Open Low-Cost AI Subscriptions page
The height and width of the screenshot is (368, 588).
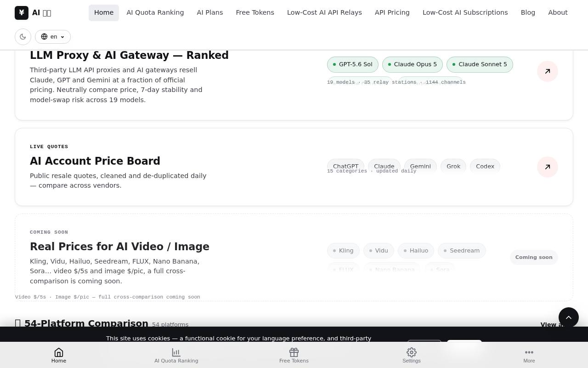[x=465, y=12]
